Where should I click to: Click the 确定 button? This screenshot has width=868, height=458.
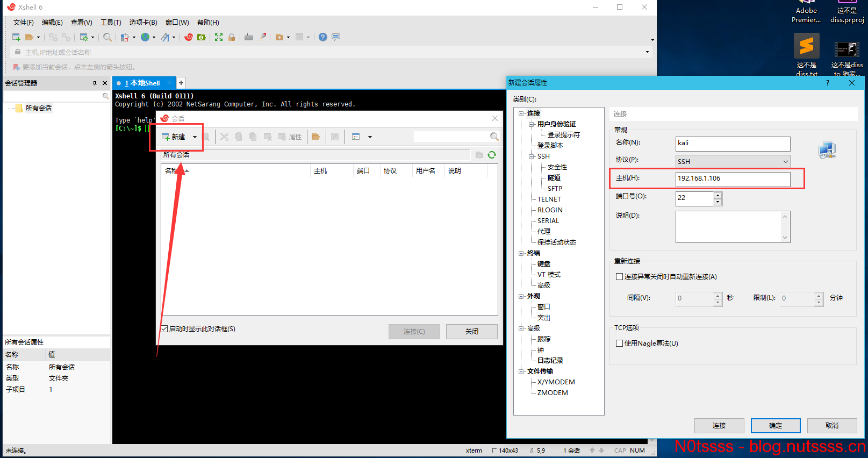(x=776, y=426)
